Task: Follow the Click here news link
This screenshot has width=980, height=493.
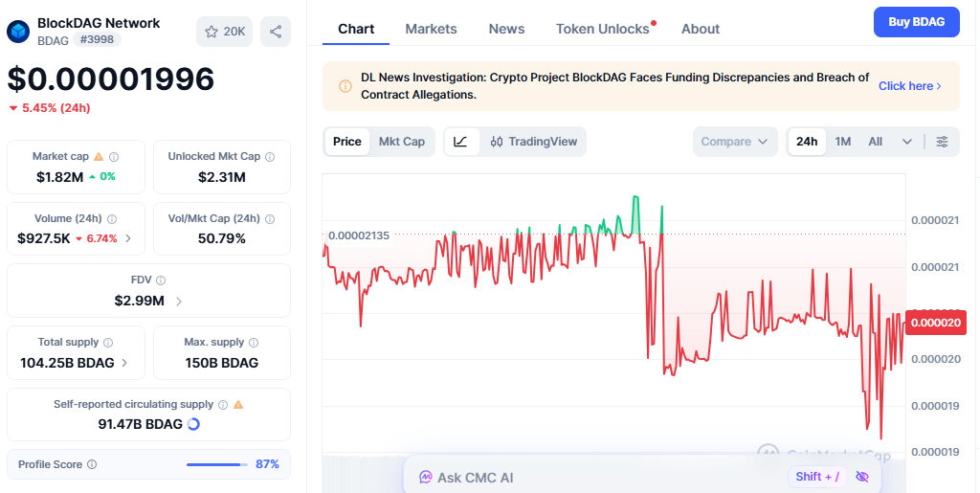Action: point(910,86)
